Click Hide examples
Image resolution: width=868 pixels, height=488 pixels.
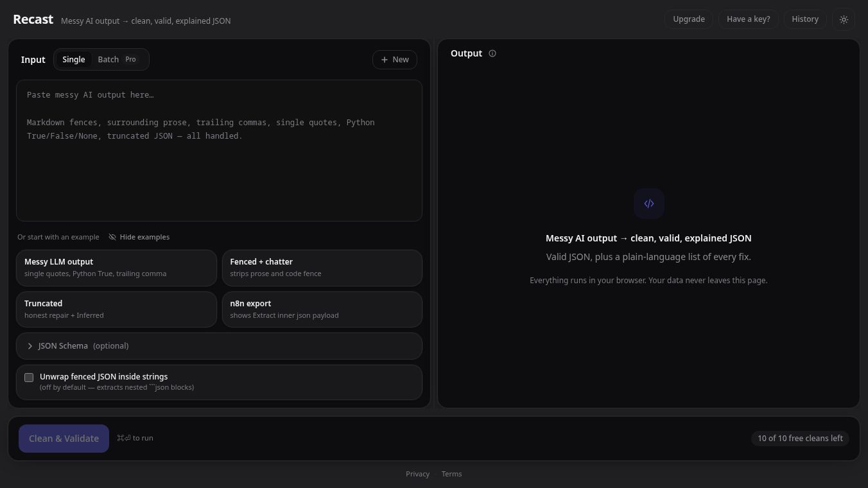click(139, 237)
